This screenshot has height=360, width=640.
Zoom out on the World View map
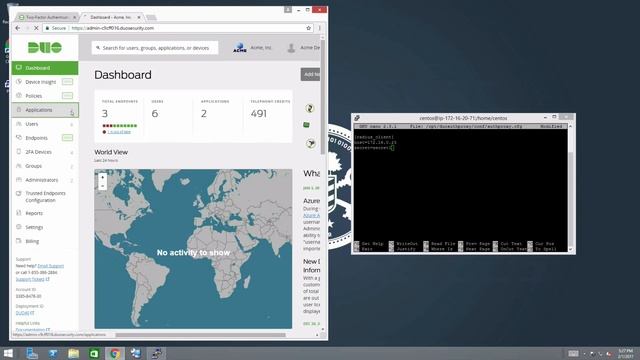click(102, 186)
